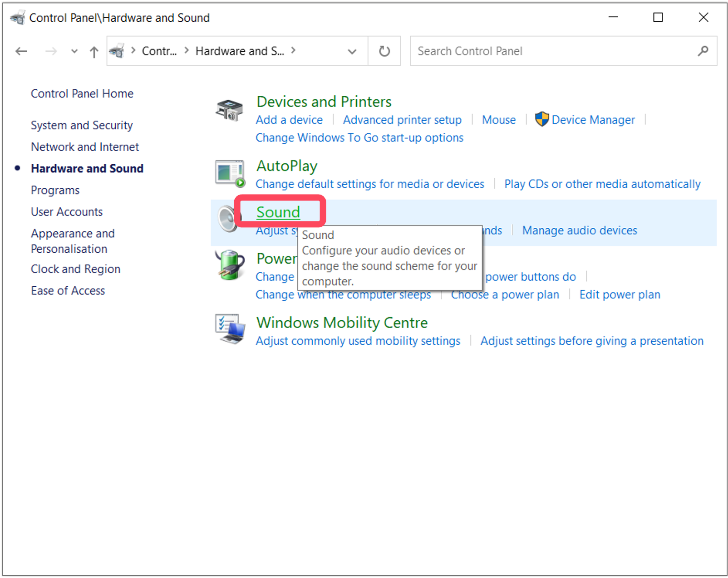Click the Devices and Printers icon
Image resolution: width=728 pixels, height=578 pixels.
pyautogui.click(x=230, y=110)
